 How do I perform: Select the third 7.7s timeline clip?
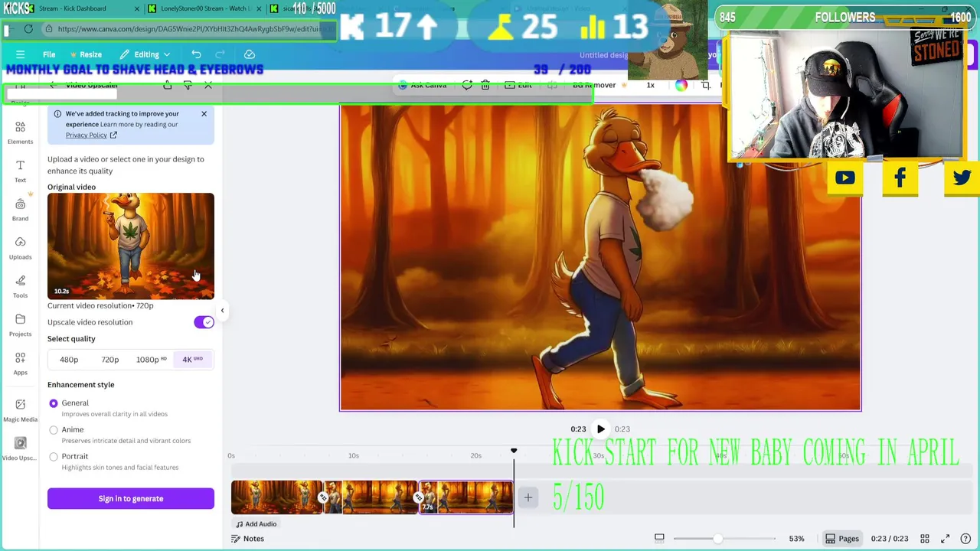coord(466,497)
